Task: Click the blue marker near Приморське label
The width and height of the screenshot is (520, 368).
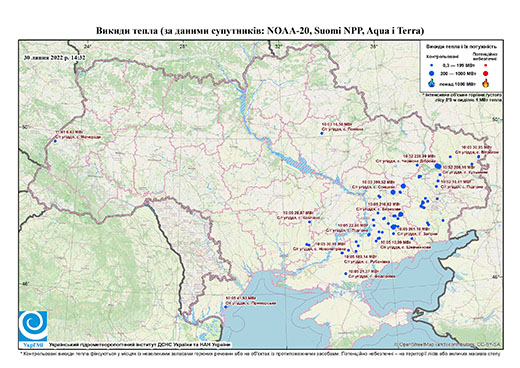Action: pos(226,307)
